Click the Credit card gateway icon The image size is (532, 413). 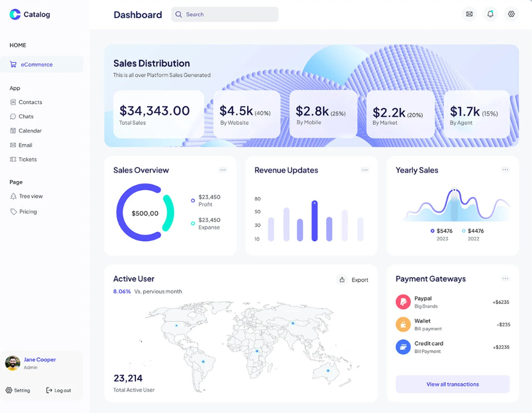(x=403, y=347)
